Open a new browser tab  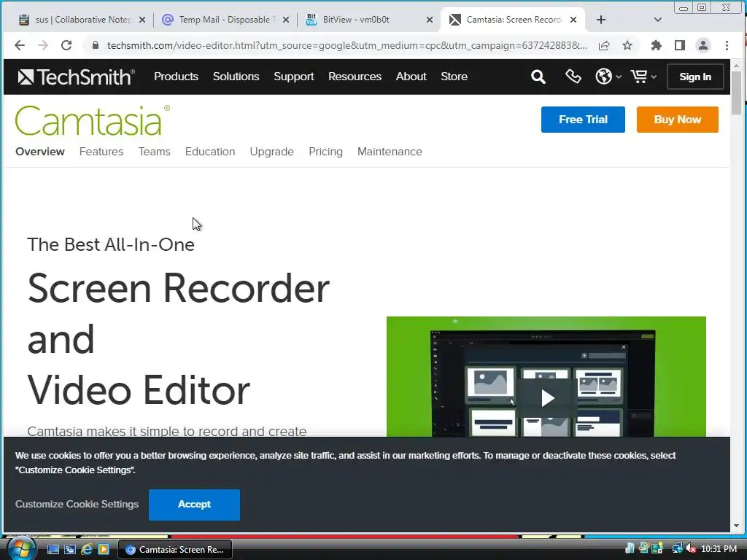[601, 20]
